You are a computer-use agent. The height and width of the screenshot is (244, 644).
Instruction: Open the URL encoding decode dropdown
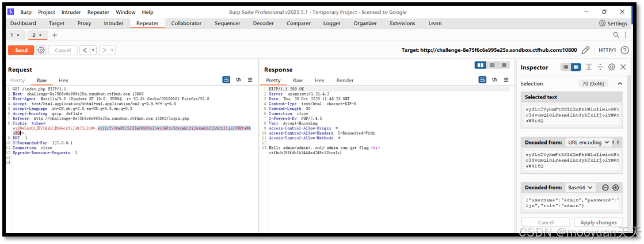[x=589, y=143]
